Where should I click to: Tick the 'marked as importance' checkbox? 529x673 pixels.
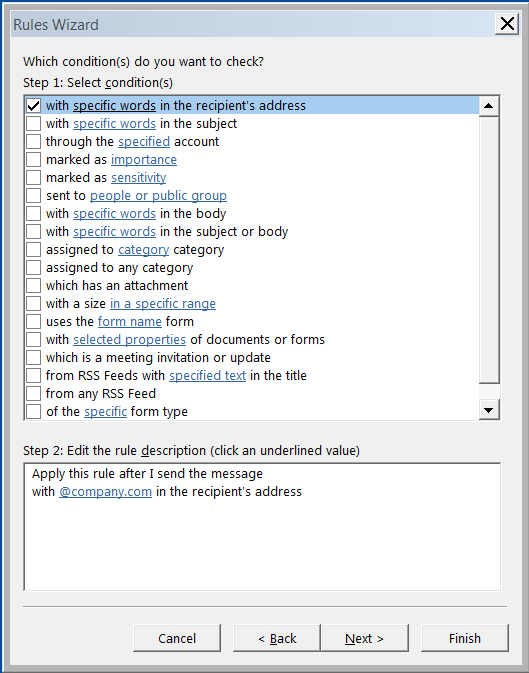(33, 160)
